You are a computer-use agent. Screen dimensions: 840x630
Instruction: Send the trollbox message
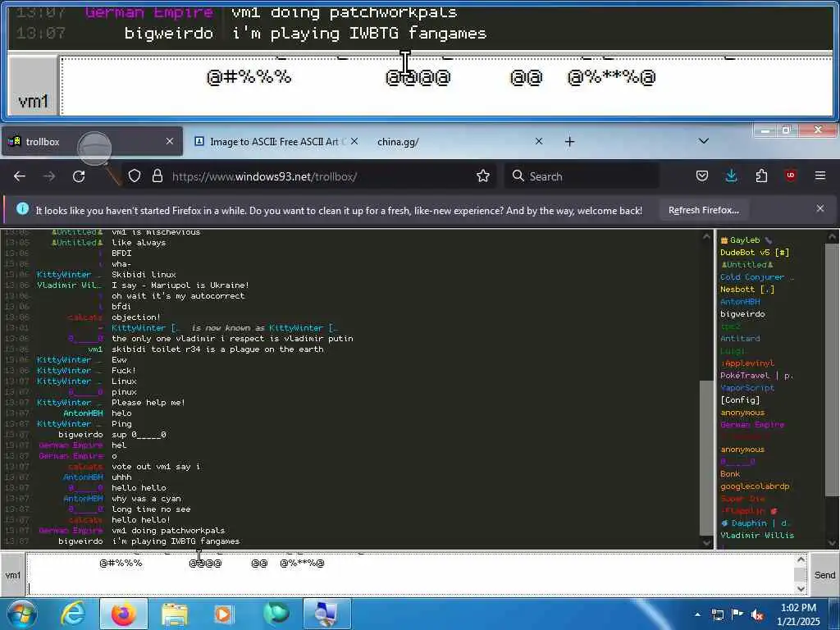pos(824,575)
